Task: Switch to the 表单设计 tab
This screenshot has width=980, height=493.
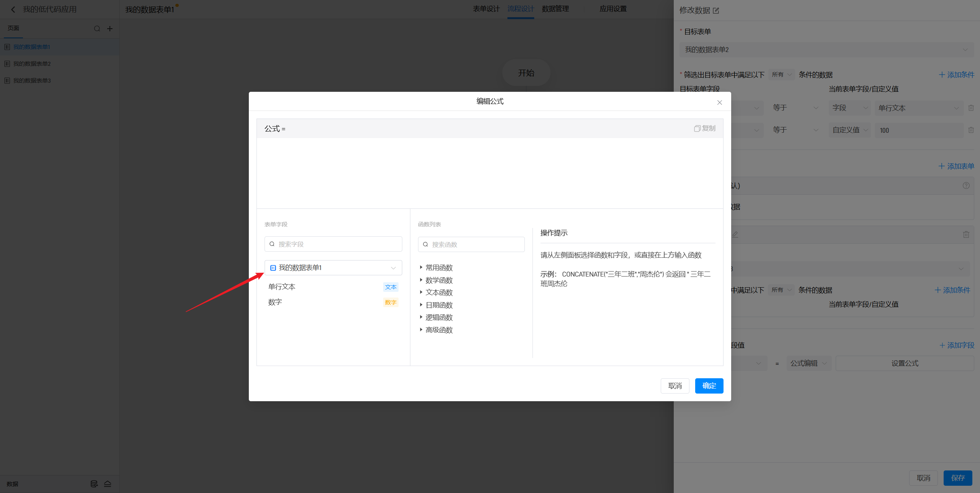Action: [x=486, y=9]
